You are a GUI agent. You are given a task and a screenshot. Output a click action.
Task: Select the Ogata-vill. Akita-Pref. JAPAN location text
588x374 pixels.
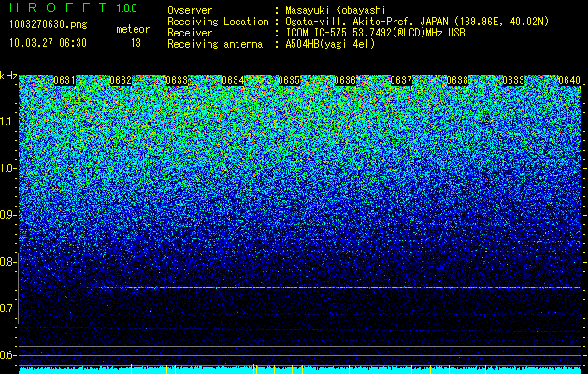click(x=417, y=22)
